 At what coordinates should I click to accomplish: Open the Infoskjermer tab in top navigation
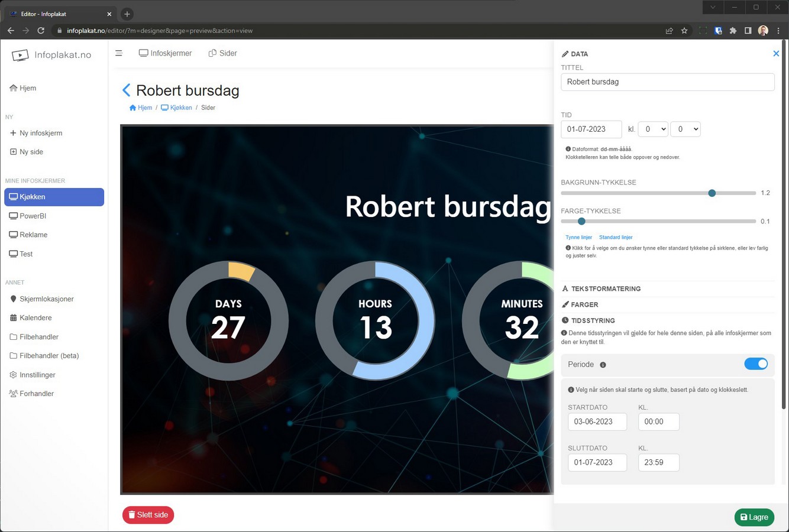click(166, 53)
